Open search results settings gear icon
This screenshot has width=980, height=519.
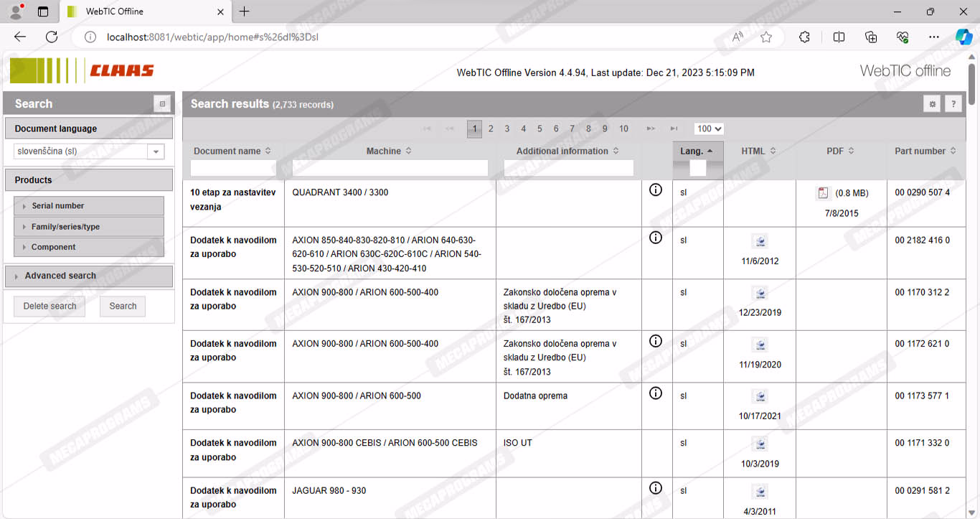click(932, 104)
